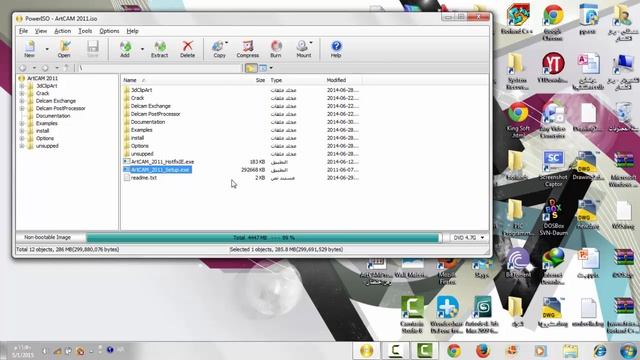
Task: Expand the unsupped tree node
Action: (22, 146)
